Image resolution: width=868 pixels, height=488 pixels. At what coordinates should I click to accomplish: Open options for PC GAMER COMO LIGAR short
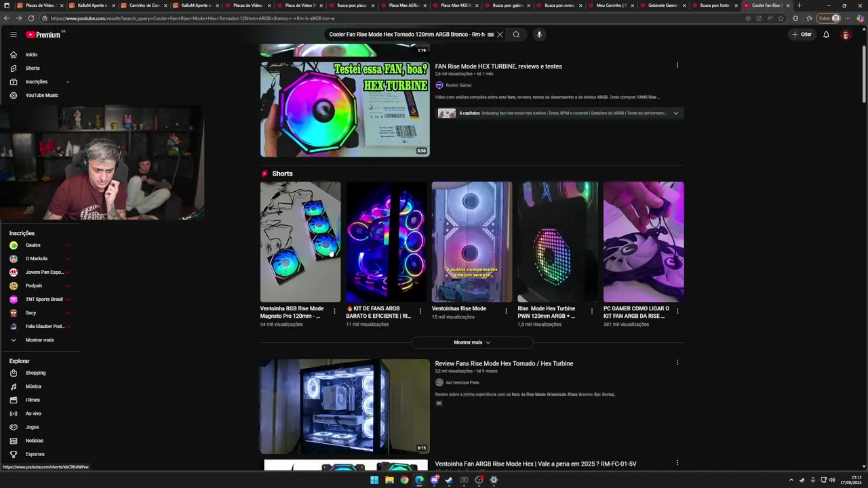click(x=677, y=311)
